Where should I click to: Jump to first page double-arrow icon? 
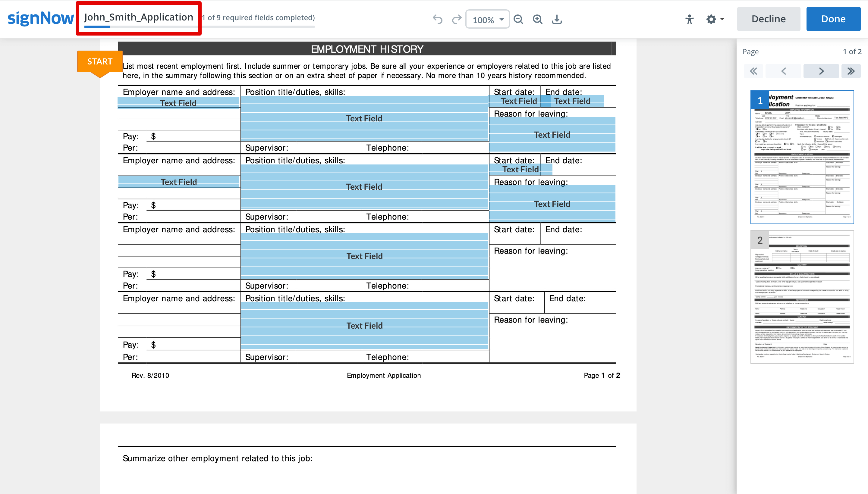click(x=753, y=71)
